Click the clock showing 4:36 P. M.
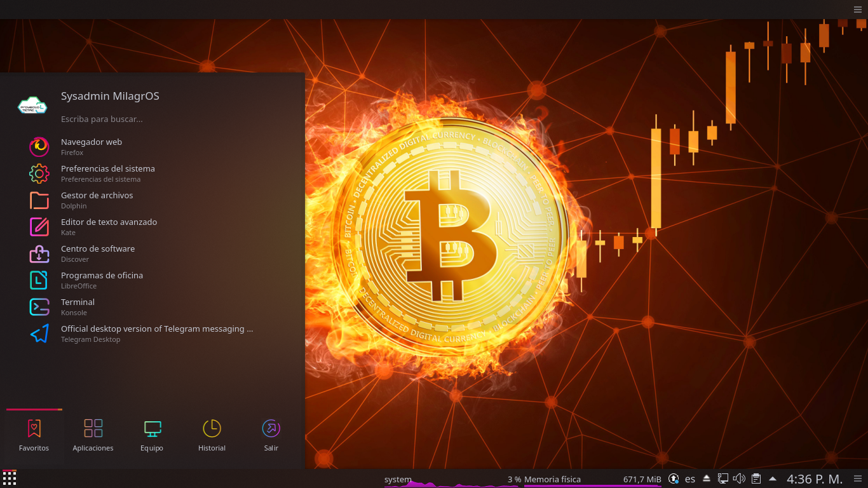The height and width of the screenshot is (488, 868). click(815, 479)
